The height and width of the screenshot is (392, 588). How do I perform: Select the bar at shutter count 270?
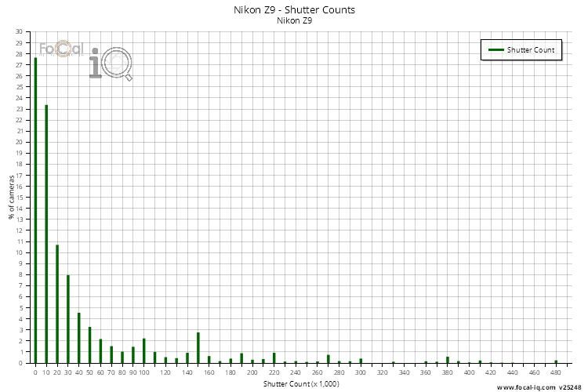pos(328,359)
